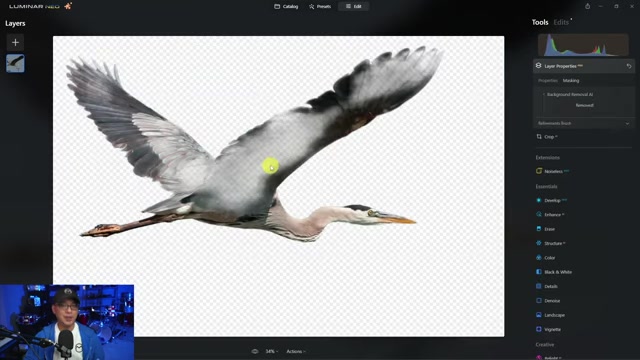
Task: Collapse the Background Removal AI section
Action: click(x=569, y=94)
